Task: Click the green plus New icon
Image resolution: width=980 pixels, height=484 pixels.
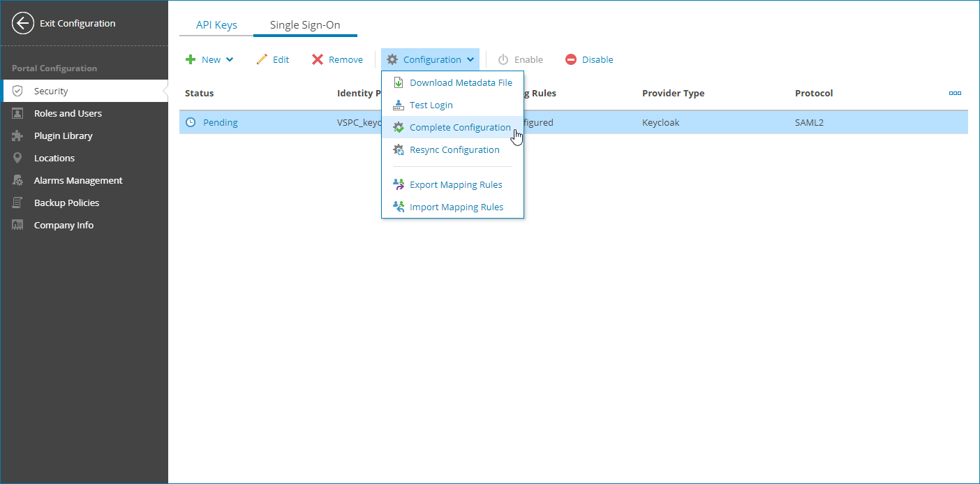Action: [x=189, y=59]
